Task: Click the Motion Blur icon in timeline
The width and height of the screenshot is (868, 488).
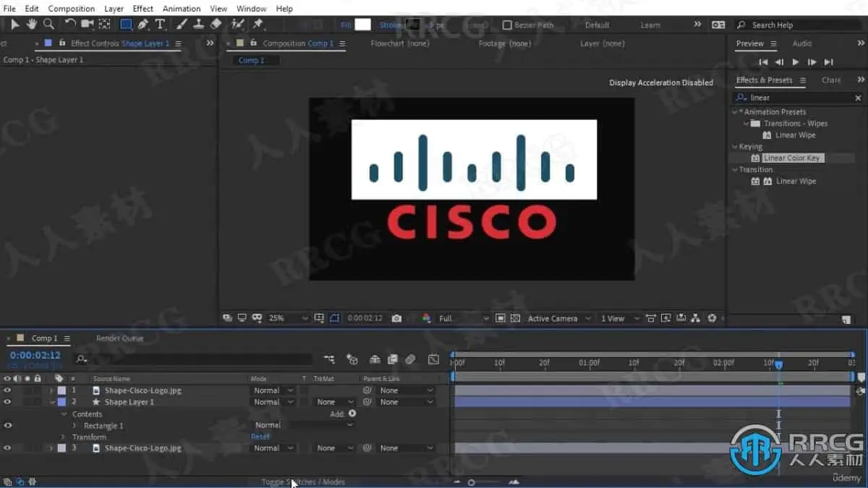Action: (x=410, y=359)
